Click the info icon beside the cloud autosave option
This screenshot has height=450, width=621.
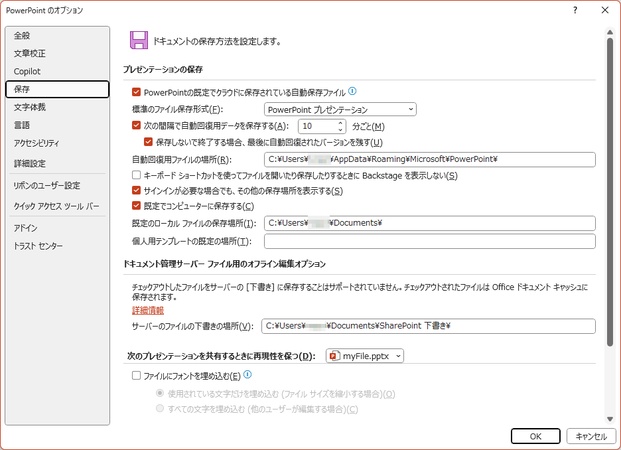point(352,92)
